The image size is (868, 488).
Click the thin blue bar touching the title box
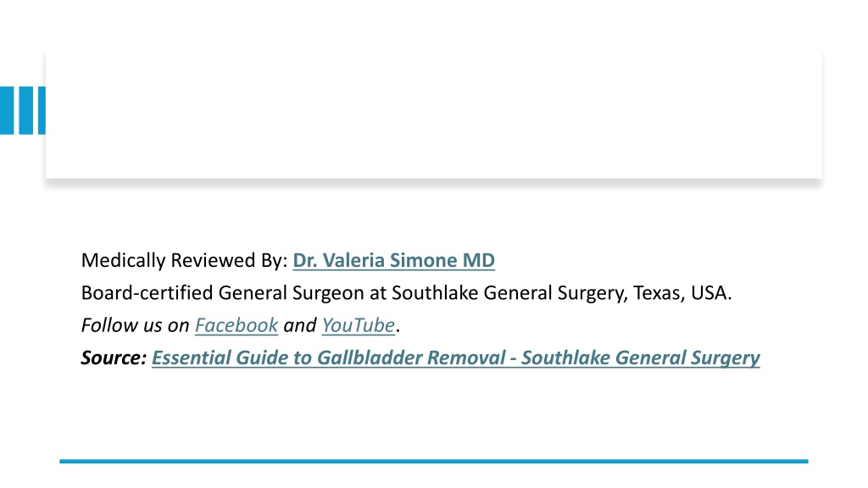[42, 110]
